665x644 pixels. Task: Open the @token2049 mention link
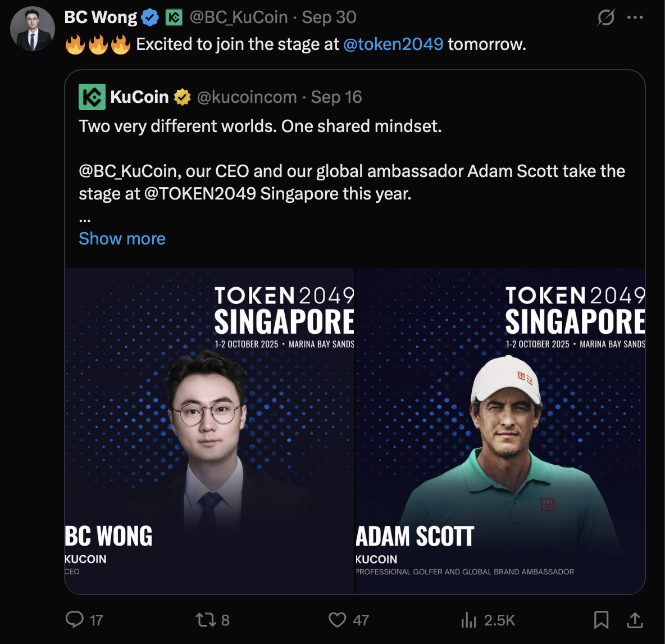pos(393,44)
